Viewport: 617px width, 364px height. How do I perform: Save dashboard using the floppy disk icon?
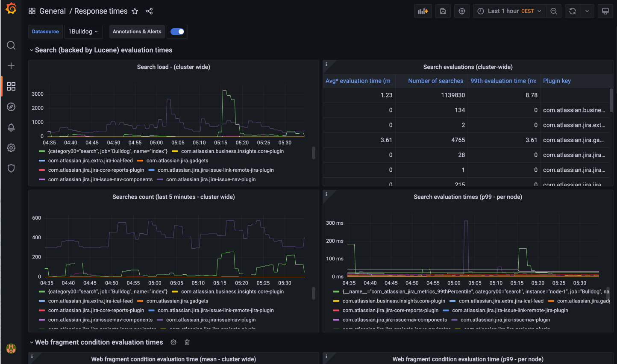443,11
